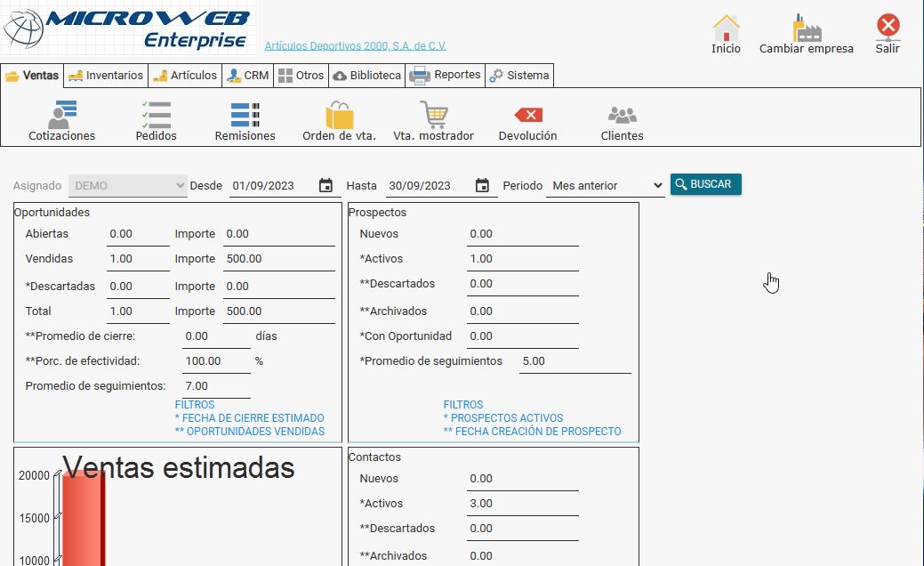Image resolution: width=924 pixels, height=566 pixels.
Task: Open the Reportes tab
Action: pyautogui.click(x=446, y=76)
